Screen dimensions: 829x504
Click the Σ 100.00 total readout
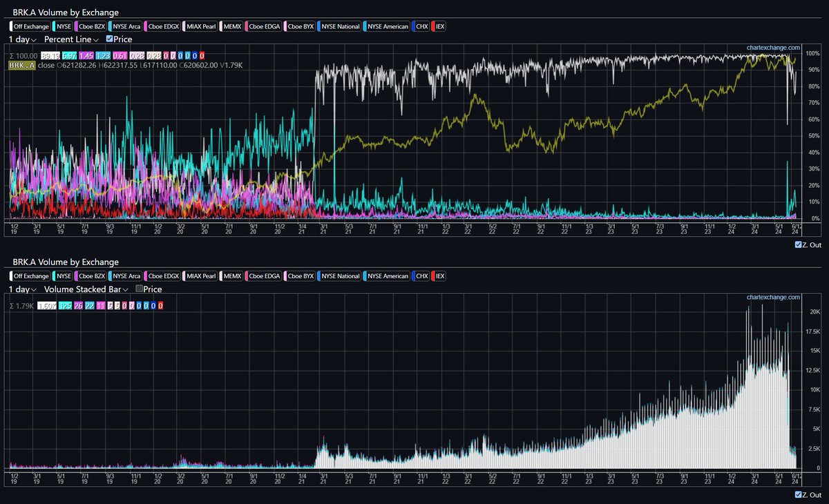tap(23, 55)
